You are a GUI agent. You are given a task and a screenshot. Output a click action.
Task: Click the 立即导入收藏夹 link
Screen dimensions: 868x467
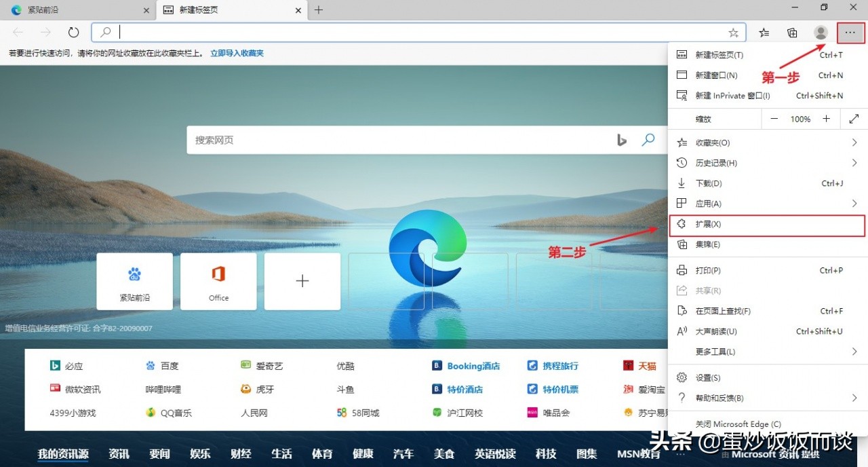click(x=236, y=52)
